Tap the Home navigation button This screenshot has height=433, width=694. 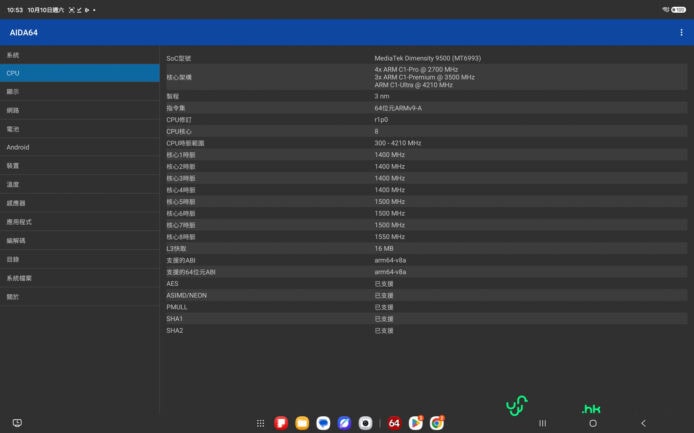click(593, 423)
